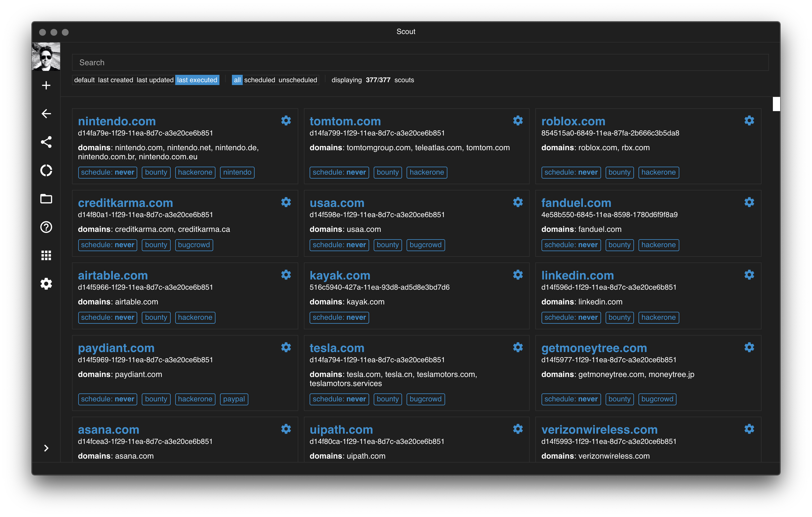Click the 'nintendo' tag on nintendo.com card
This screenshot has width=812, height=517.
click(237, 172)
